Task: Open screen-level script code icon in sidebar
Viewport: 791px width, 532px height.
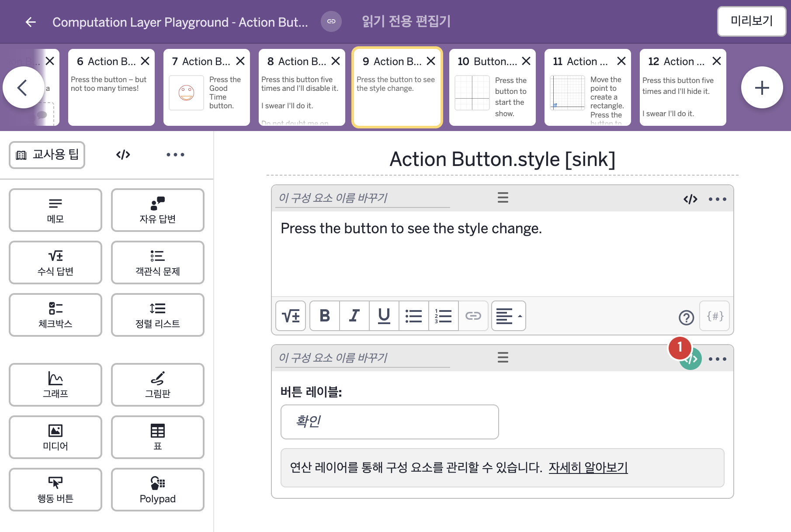Action: 123,155
